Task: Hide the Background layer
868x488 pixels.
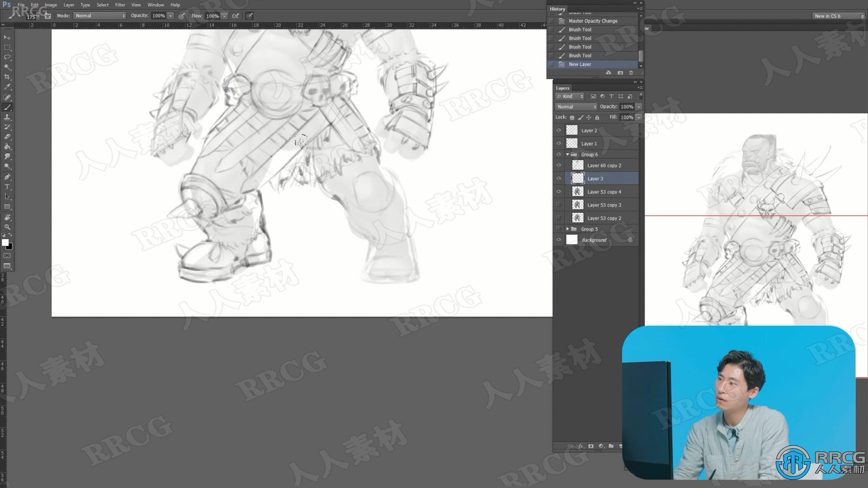Action: (x=559, y=239)
